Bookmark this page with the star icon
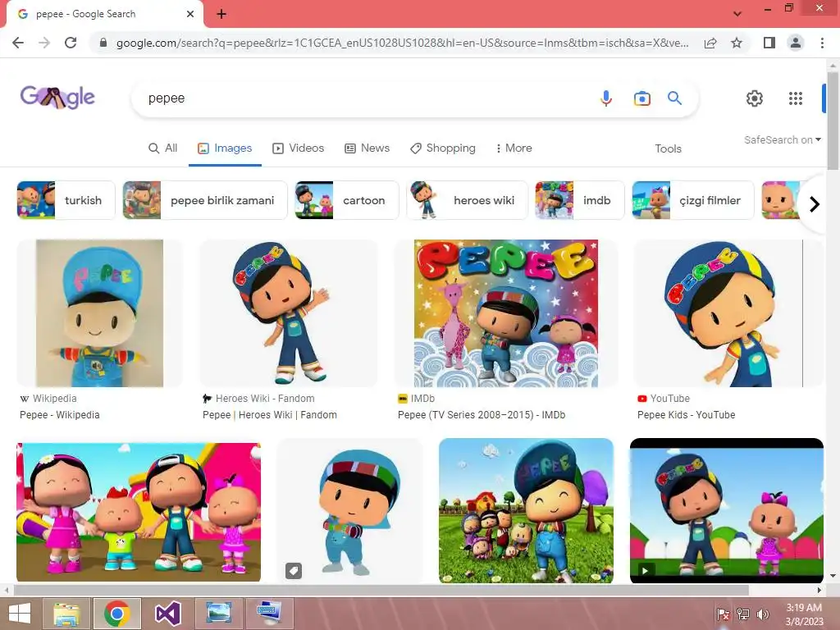The width and height of the screenshot is (840, 630). click(737, 43)
